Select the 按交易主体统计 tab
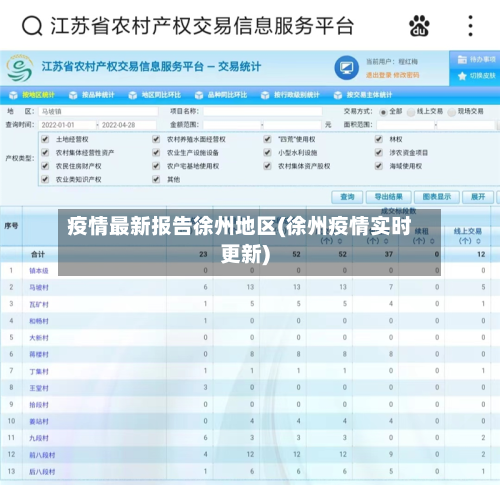This screenshot has height=485, width=500. coord(363,95)
